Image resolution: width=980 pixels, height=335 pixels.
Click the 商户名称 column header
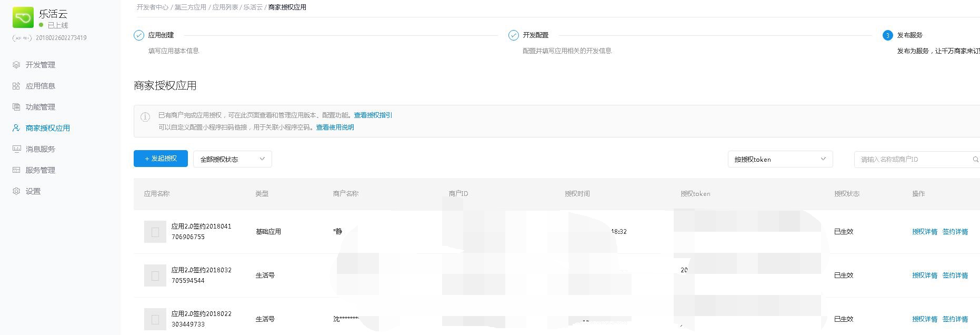click(346, 193)
